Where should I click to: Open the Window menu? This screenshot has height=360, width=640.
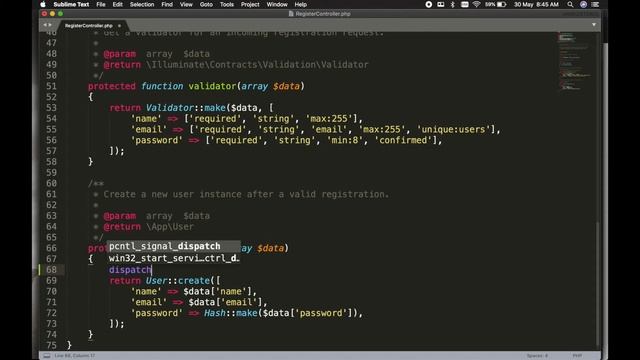point(277,4)
